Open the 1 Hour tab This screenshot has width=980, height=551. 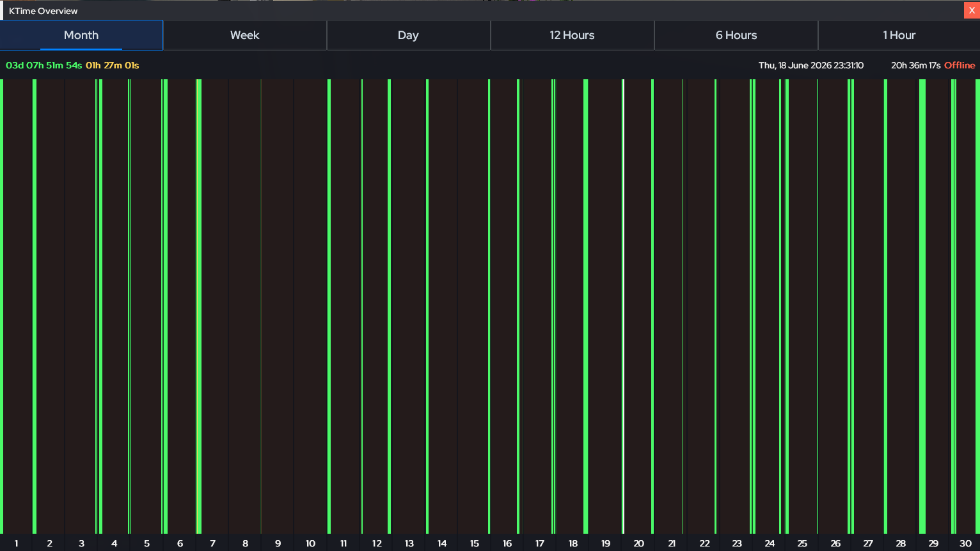tap(899, 35)
